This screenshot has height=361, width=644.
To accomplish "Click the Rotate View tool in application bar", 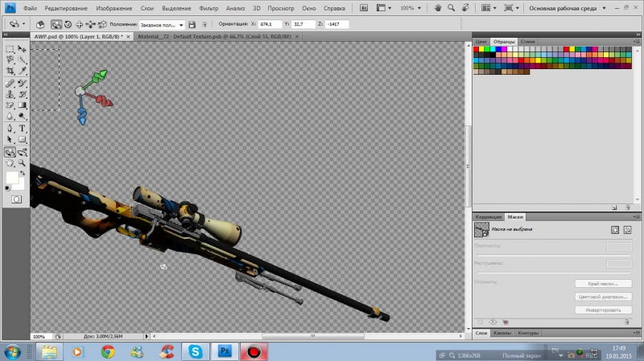I will 465,8.
